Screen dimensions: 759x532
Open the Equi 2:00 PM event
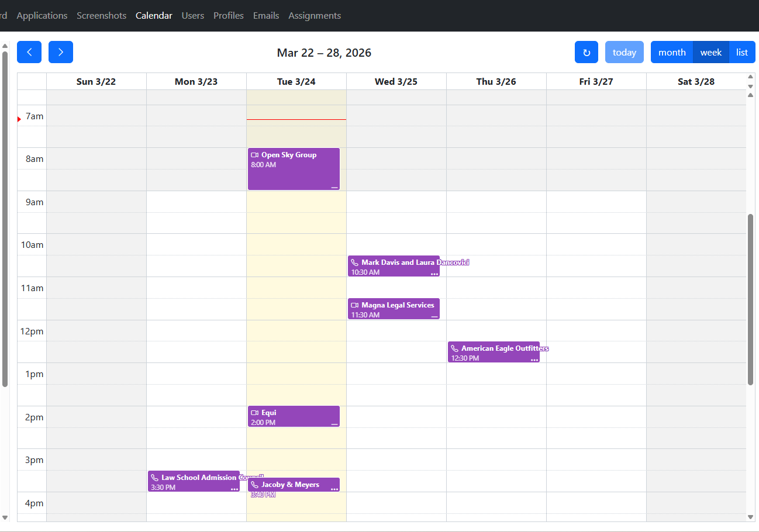(294, 416)
